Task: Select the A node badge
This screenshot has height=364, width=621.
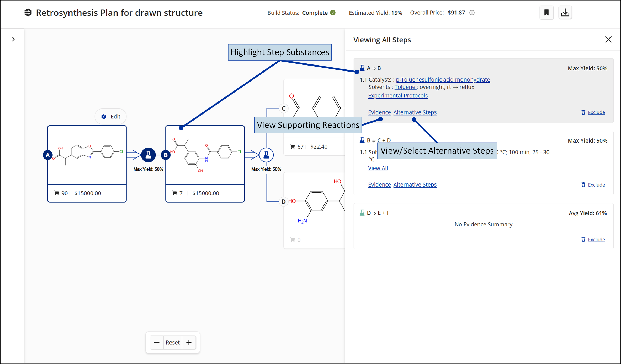Action: click(47, 155)
